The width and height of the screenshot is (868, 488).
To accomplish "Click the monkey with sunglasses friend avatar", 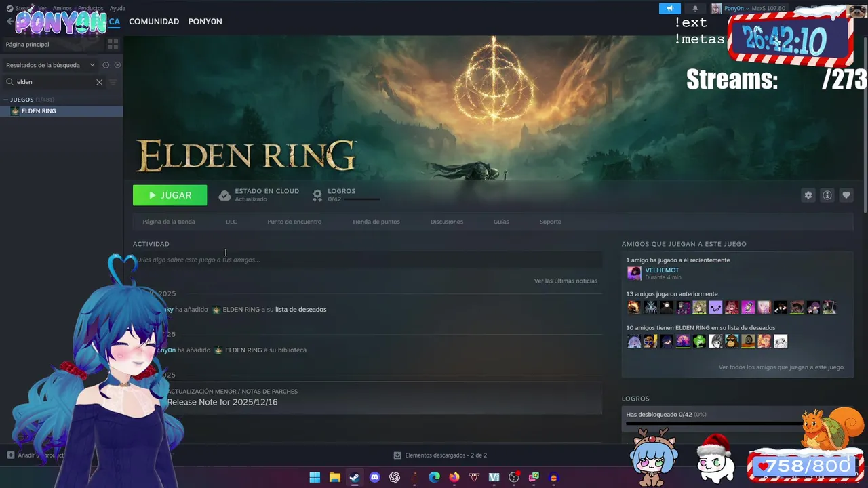I will [732, 342].
